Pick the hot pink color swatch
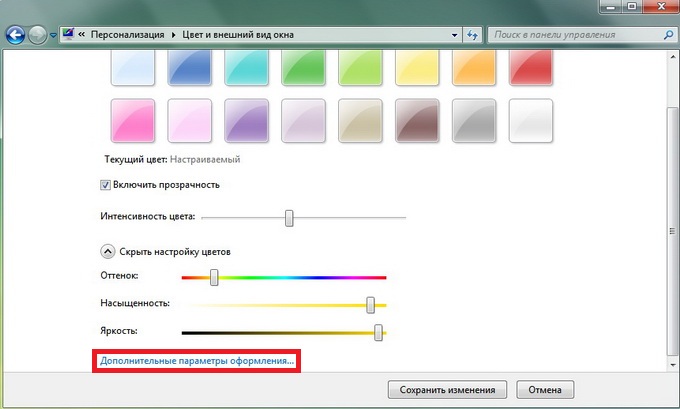This screenshot has width=680, height=409. (x=133, y=121)
